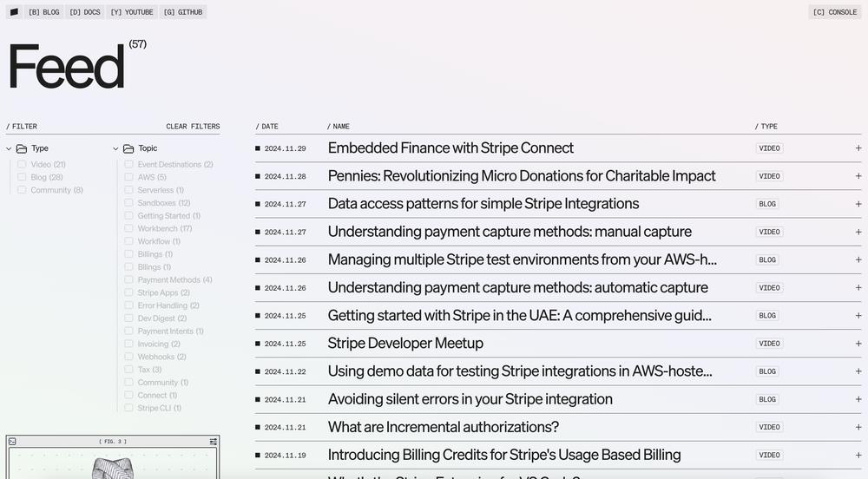Check the Dev Digest (2) topic filter

[x=128, y=318]
